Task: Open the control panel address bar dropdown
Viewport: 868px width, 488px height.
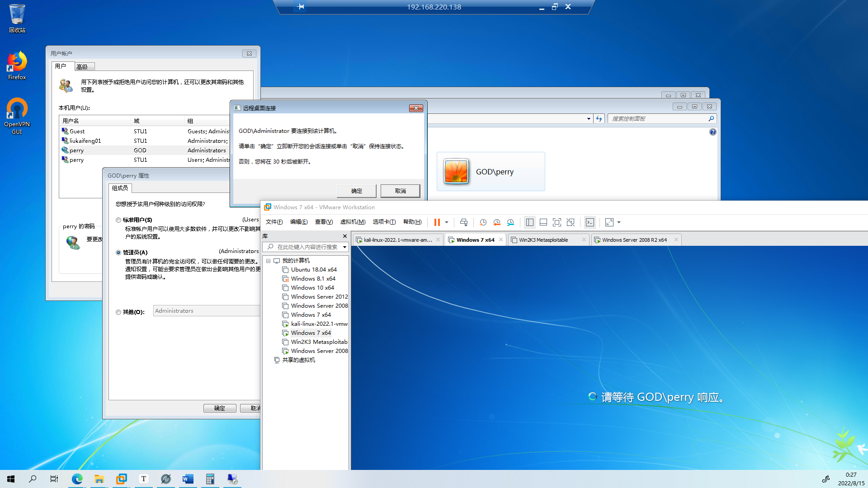Action: [x=589, y=119]
